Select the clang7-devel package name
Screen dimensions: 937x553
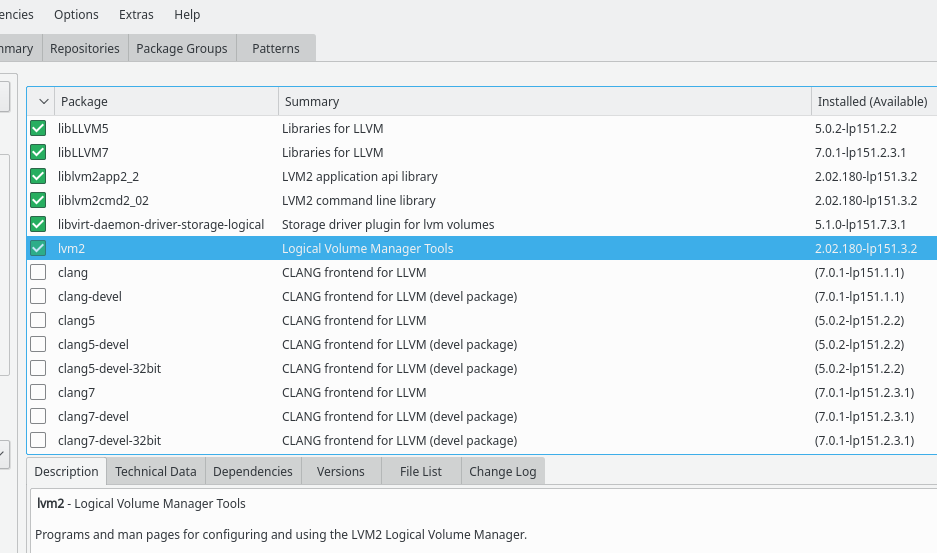coord(93,417)
